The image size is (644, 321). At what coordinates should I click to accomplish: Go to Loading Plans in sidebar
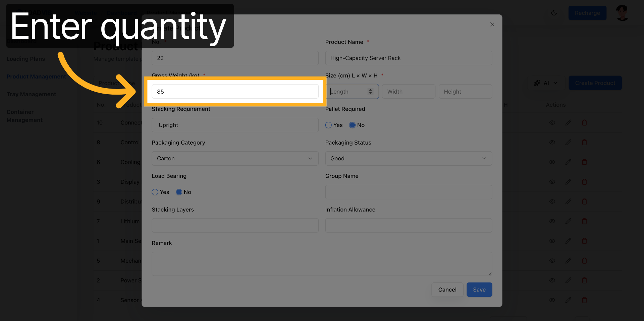pos(26,59)
